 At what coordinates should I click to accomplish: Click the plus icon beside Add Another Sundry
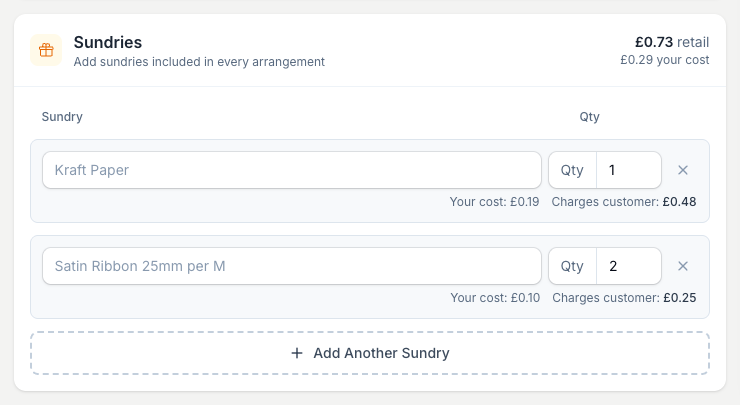pyautogui.click(x=297, y=353)
